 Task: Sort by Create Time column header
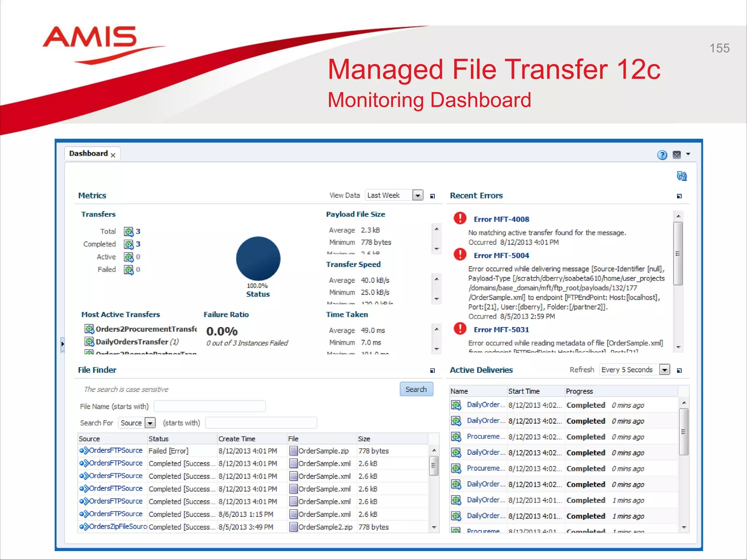(252, 439)
